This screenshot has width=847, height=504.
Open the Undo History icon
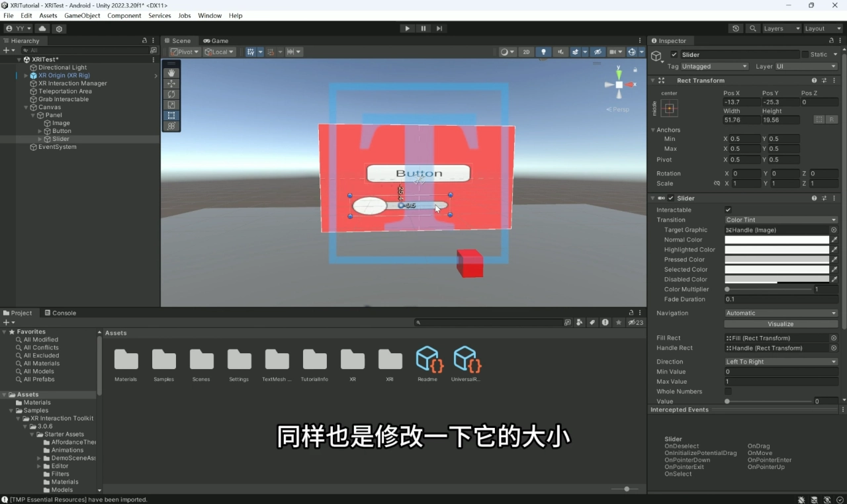coord(736,28)
